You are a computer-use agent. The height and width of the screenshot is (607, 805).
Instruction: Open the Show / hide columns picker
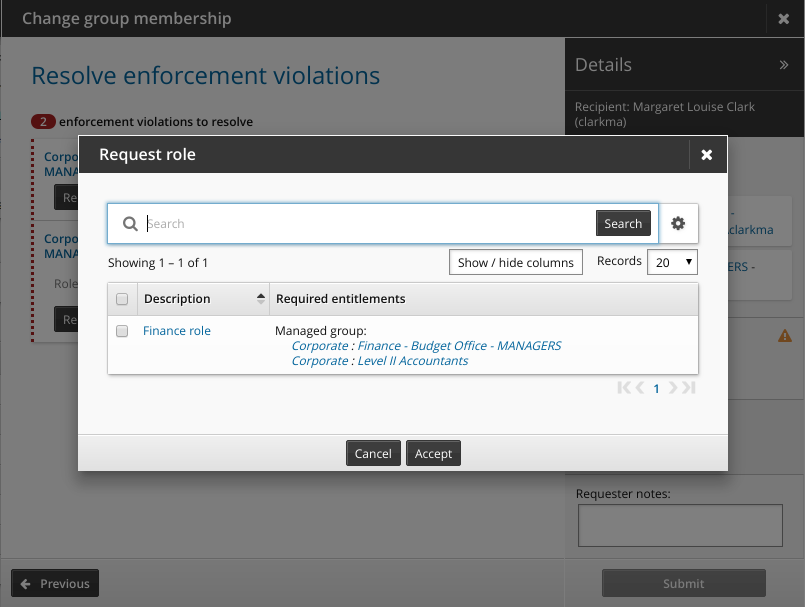pos(515,261)
